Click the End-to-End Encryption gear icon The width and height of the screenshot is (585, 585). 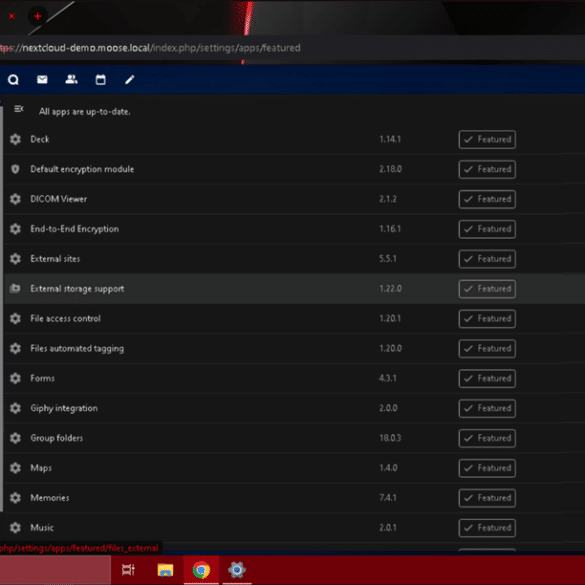pyautogui.click(x=15, y=229)
